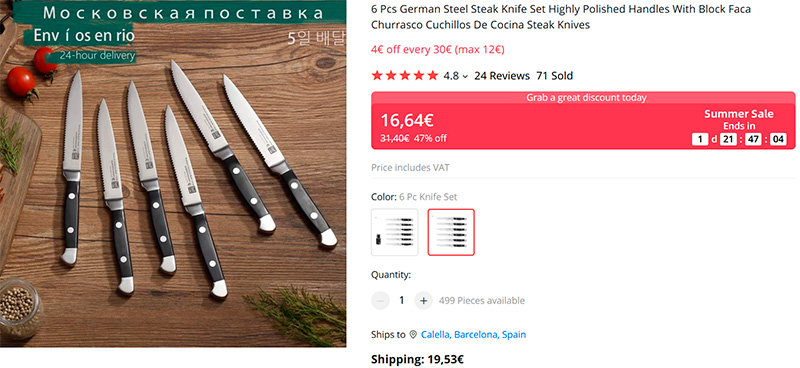Click the Summer Sale countdown timer
The image size is (800, 368).
[x=739, y=139]
